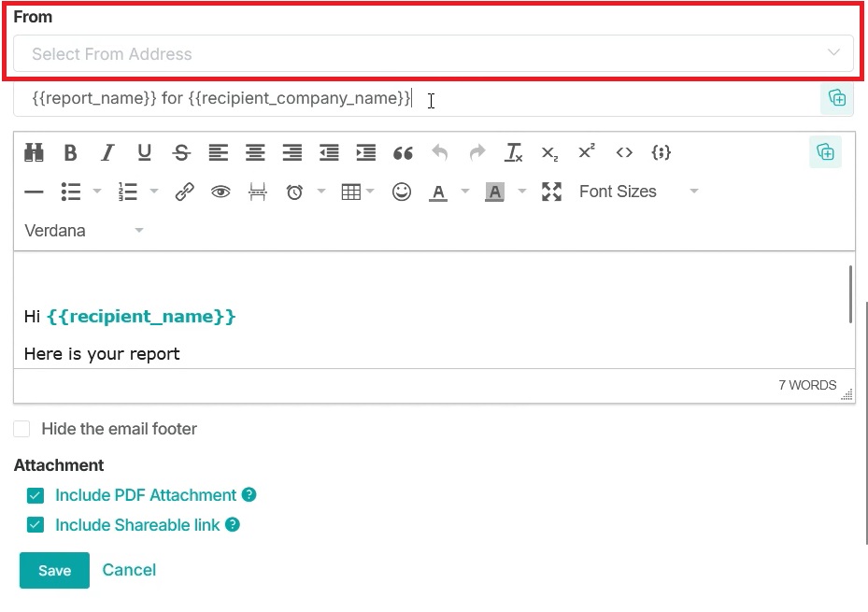The image size is (868, 612).
Task: Open the merge tags icon beside the subject field
Action: (836, 98)
